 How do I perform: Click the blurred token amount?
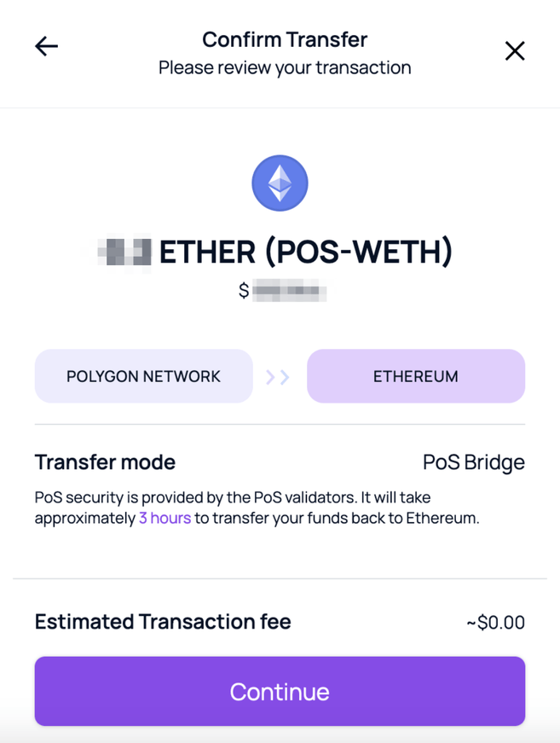[125, 252]
